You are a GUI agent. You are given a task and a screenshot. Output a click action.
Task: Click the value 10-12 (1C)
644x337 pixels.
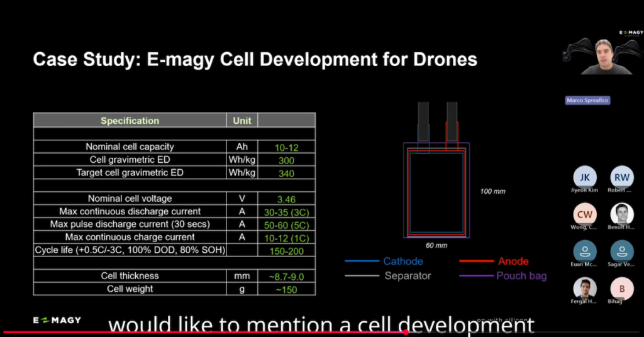286,238
